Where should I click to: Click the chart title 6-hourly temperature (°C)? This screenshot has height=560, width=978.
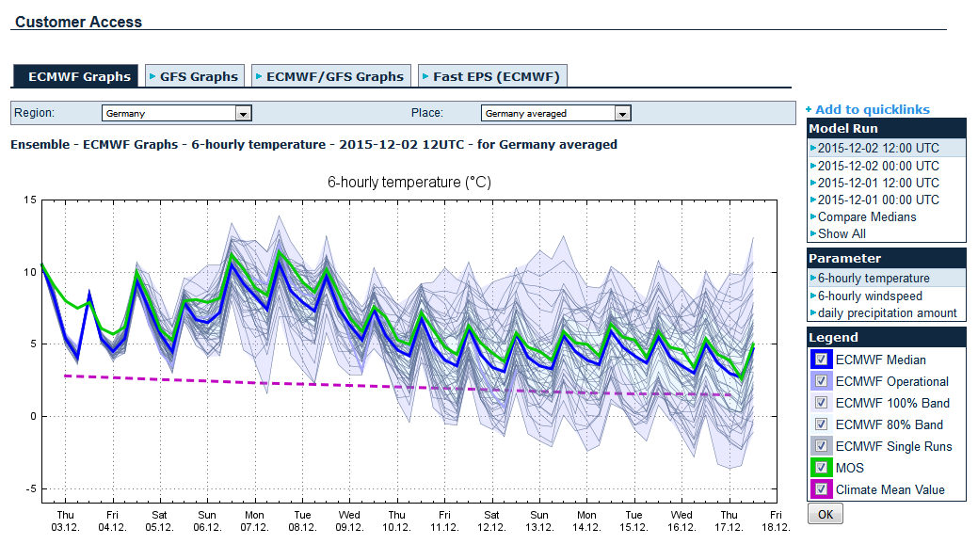coord(409,182)
